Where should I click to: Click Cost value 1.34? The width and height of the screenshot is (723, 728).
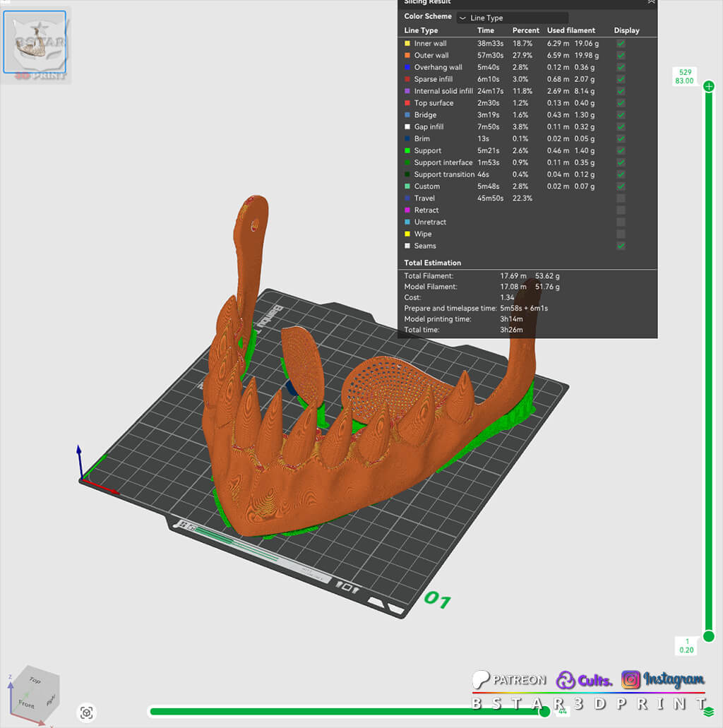[507, 297]
